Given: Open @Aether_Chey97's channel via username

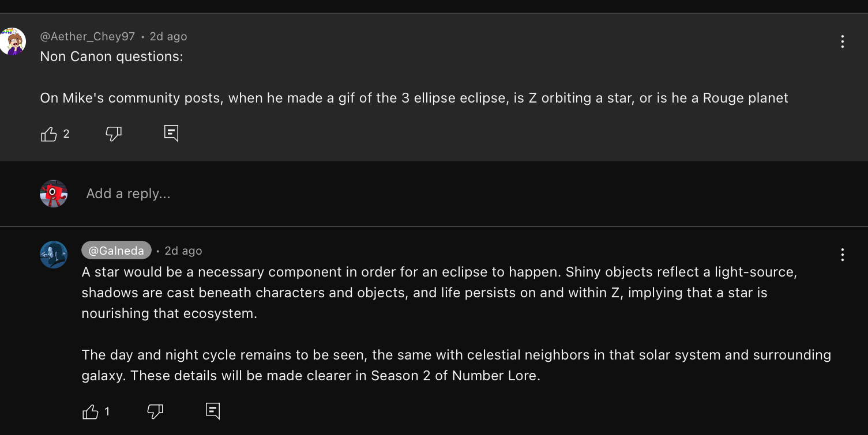Looking at the screenshot, I should click(87, 36).
